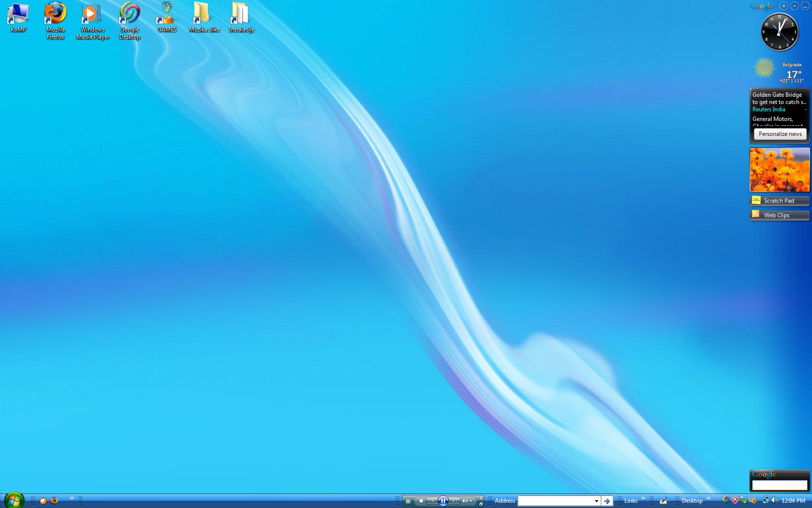Skip to previous track in taskbar player
The image size is (812, 508).
coord(432,501)
